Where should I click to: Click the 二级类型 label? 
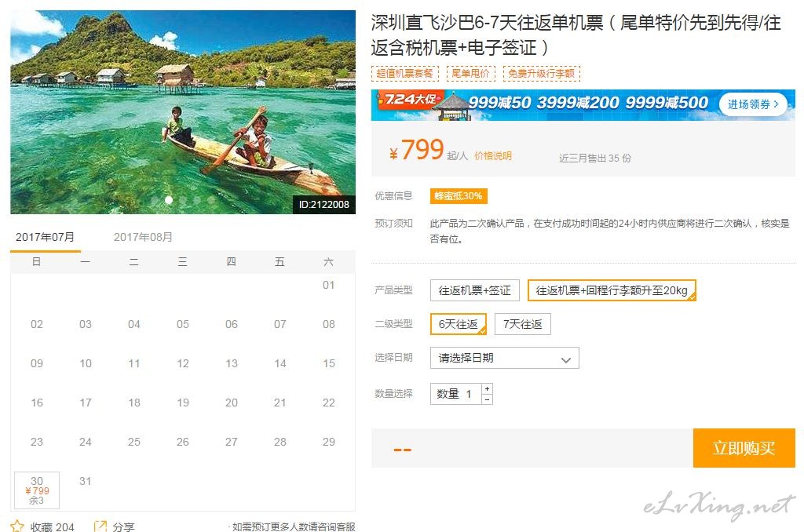(x=394, y=323)
